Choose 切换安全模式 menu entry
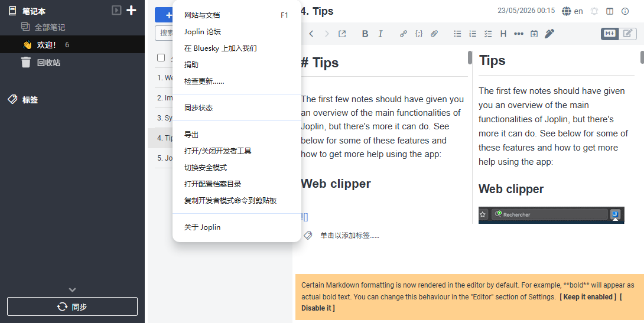The image size is (644, 323). (x=236, y=168)
